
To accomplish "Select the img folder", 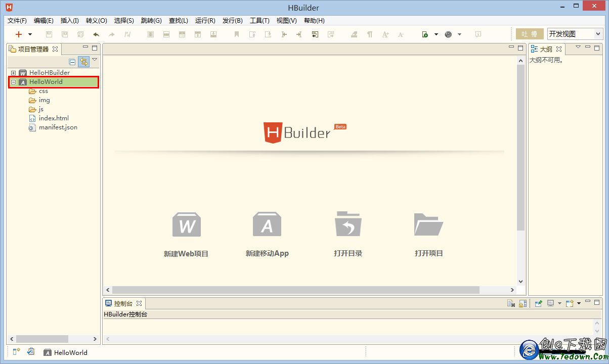I will pos(45,100).
